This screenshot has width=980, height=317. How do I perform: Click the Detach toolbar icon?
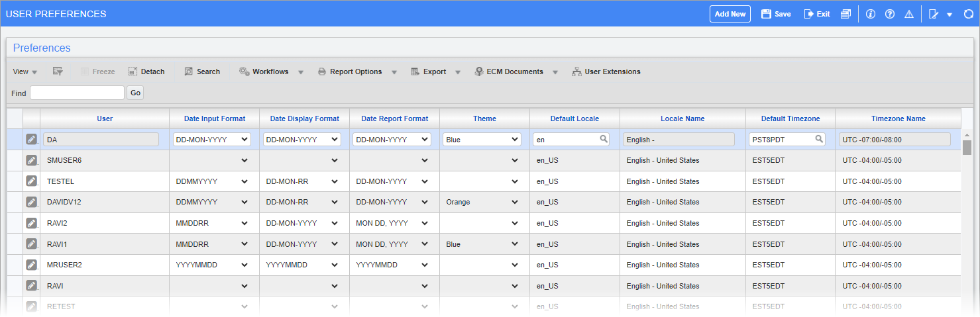coord(133,71)
